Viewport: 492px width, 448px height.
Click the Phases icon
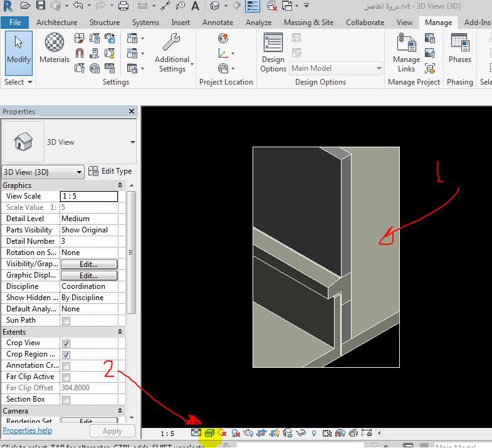(x=459, y=48)
